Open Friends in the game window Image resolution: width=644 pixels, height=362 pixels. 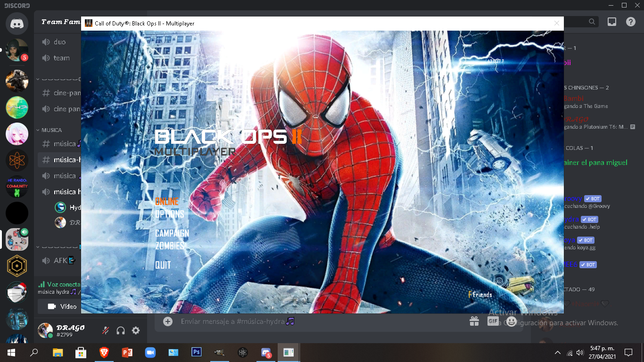[x=480, y=295]
